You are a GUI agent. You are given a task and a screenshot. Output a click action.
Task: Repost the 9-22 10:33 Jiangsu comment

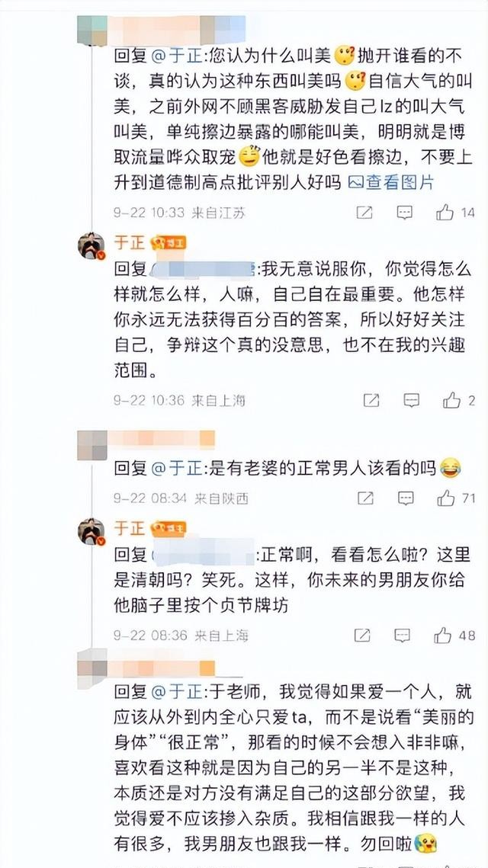click(x=364, y=212)
